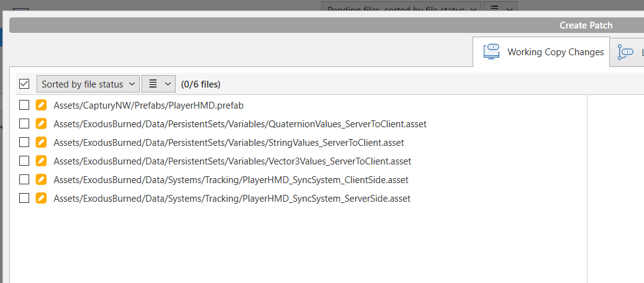Image resolution: width=644 pixels, height=283 pixels.
Task: Click the Working Copy Changes monitor icon
Action: (x=491, y=52)
